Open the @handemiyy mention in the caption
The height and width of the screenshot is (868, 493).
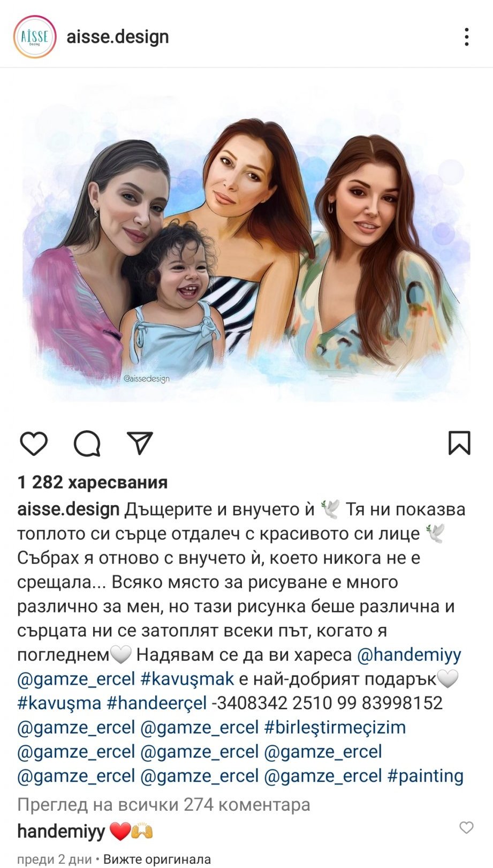coord(409,654)
